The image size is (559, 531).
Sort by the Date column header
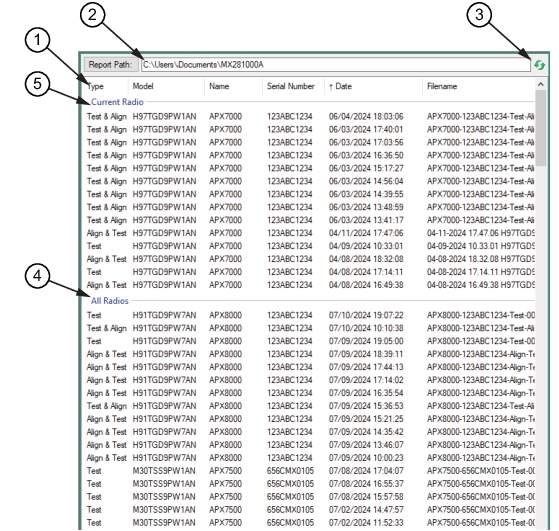point(373,86)
